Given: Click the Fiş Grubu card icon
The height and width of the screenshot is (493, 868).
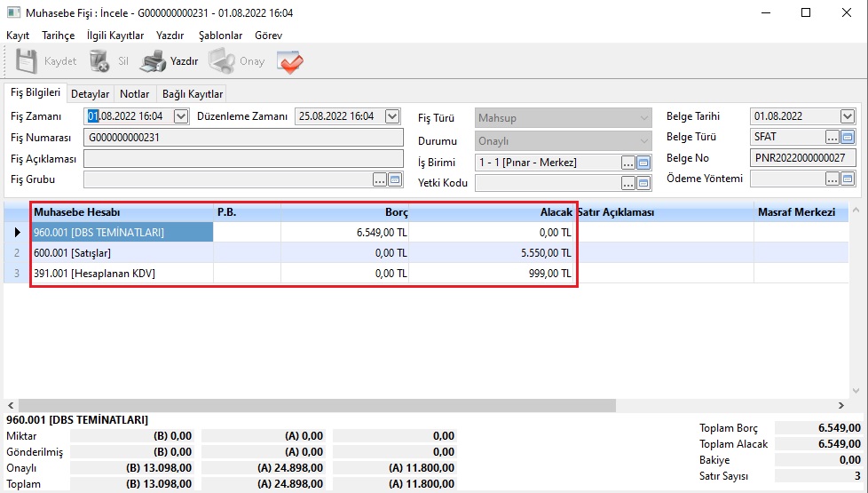Looking at the screenshot, I should pos(396,179).
